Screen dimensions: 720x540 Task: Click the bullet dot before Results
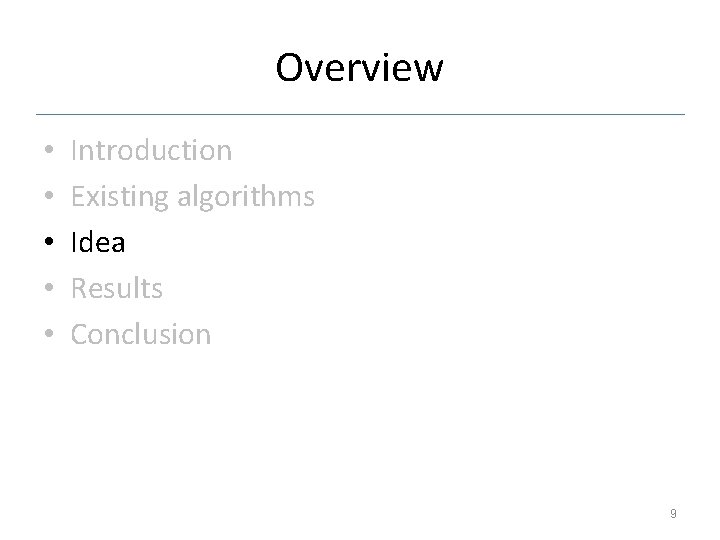47,290
